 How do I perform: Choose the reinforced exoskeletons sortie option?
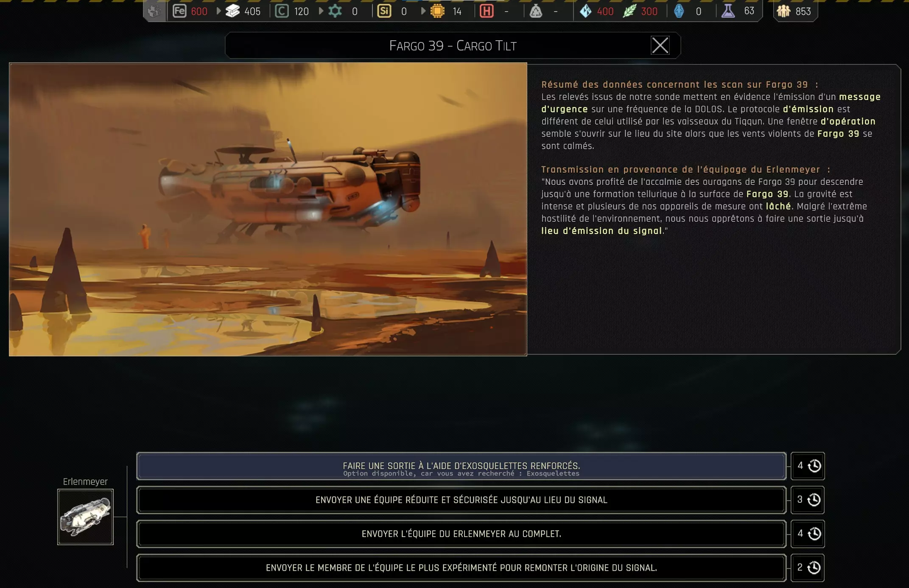[x=461, y=466]
